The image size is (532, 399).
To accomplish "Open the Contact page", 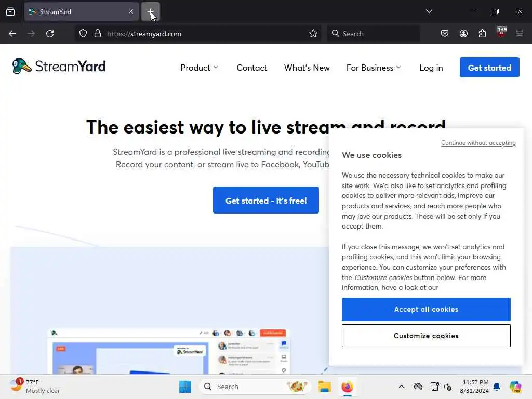I will (252, 68).
